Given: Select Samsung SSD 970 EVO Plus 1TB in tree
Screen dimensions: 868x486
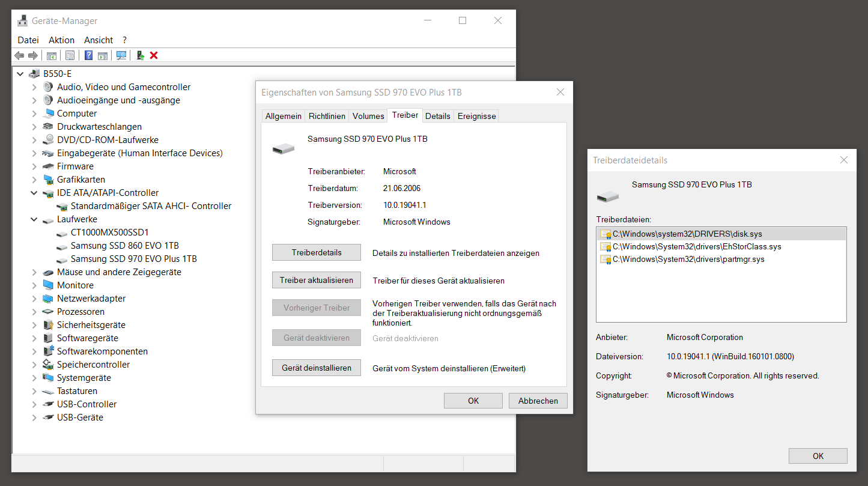Looking at the screenshot, I should pyautogui.click(x=133, y=259).
